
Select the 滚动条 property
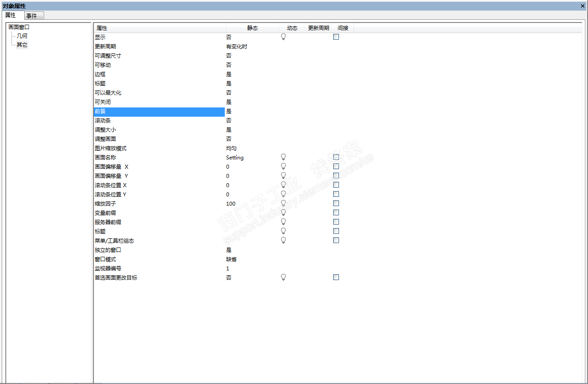pyautogui.click(x=103, y=121)
